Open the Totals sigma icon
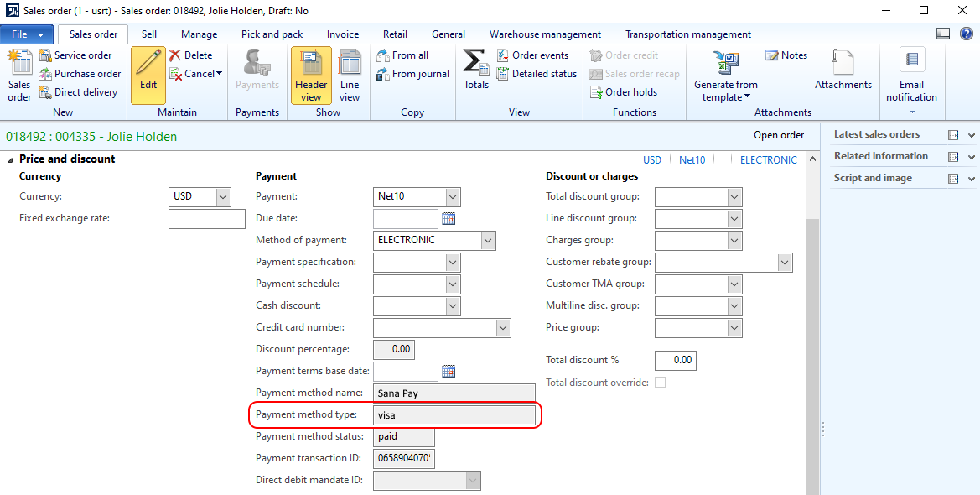 (475, 65)
